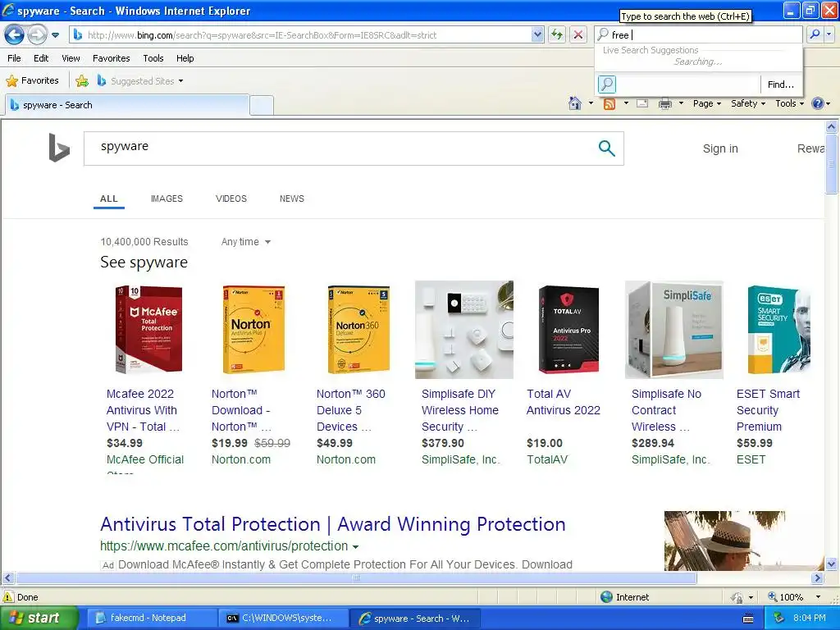
Task: Expand the Print options dropdown arrow
Action: (681, 103)
